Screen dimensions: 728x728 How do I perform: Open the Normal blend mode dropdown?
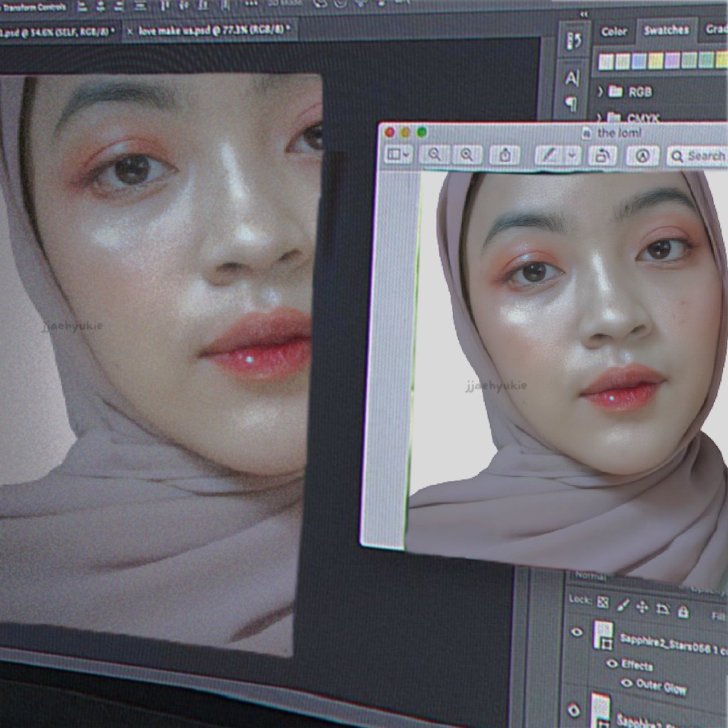click(591, 576)
